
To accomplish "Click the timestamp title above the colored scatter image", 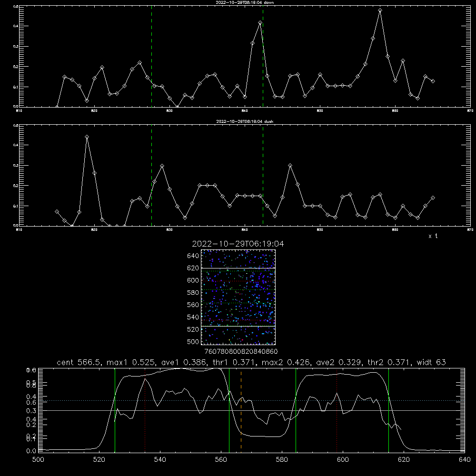I will (x=238, y=244).
